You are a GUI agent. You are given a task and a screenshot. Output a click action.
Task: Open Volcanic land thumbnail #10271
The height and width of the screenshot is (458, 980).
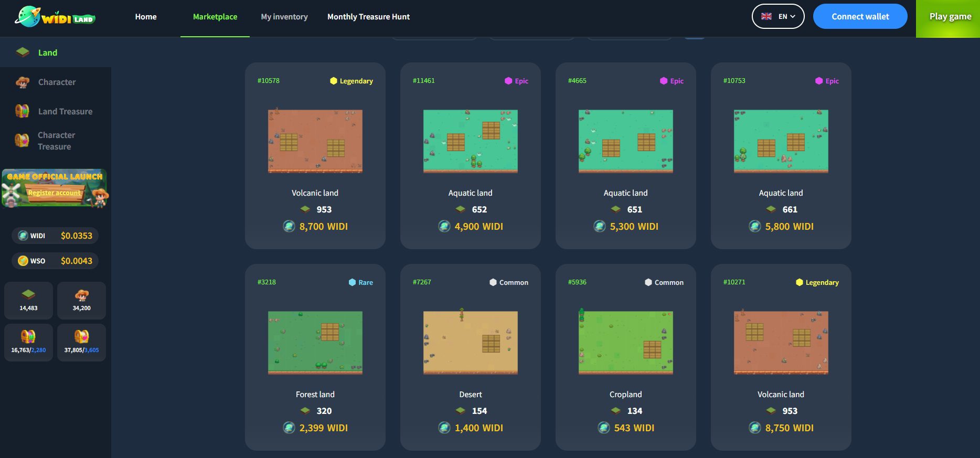click(781, 343)
